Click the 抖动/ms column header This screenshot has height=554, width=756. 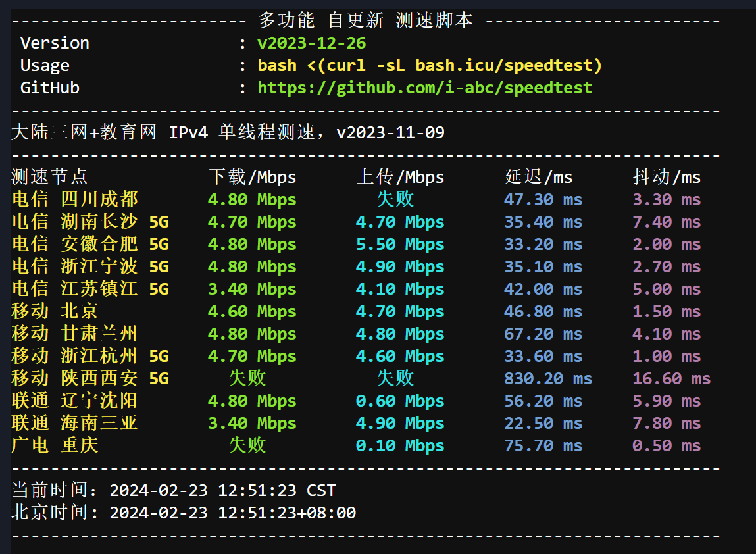pos(667,177)
